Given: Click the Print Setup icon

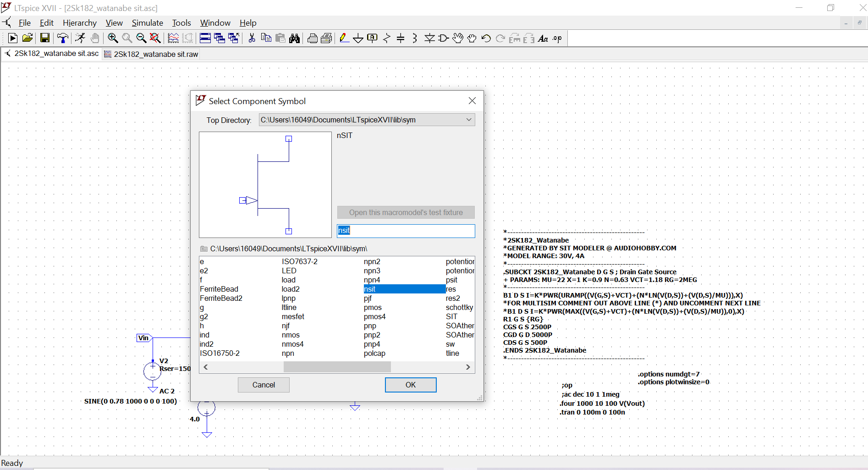Looking at the screenshot, I should click(327, 39).
